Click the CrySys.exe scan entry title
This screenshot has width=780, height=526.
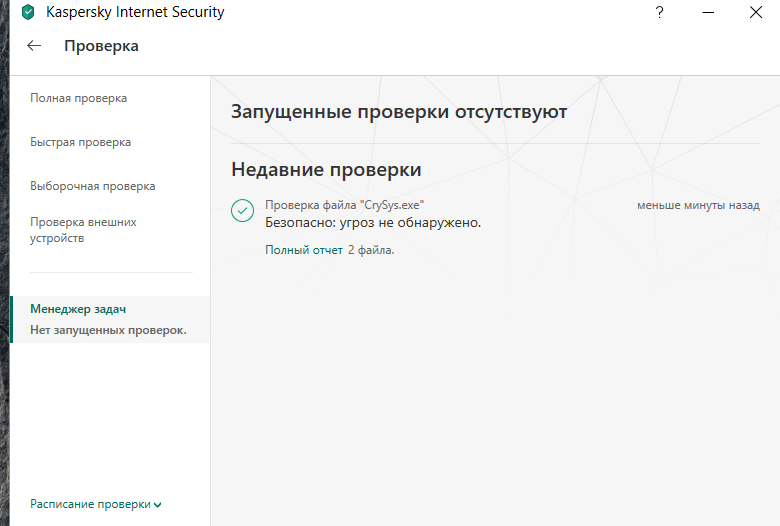344,205
